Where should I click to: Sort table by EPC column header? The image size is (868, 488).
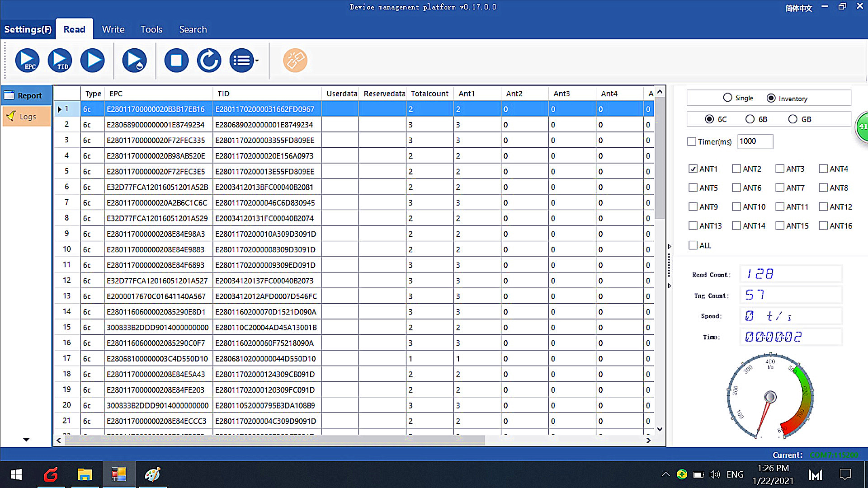coord(158,94)
